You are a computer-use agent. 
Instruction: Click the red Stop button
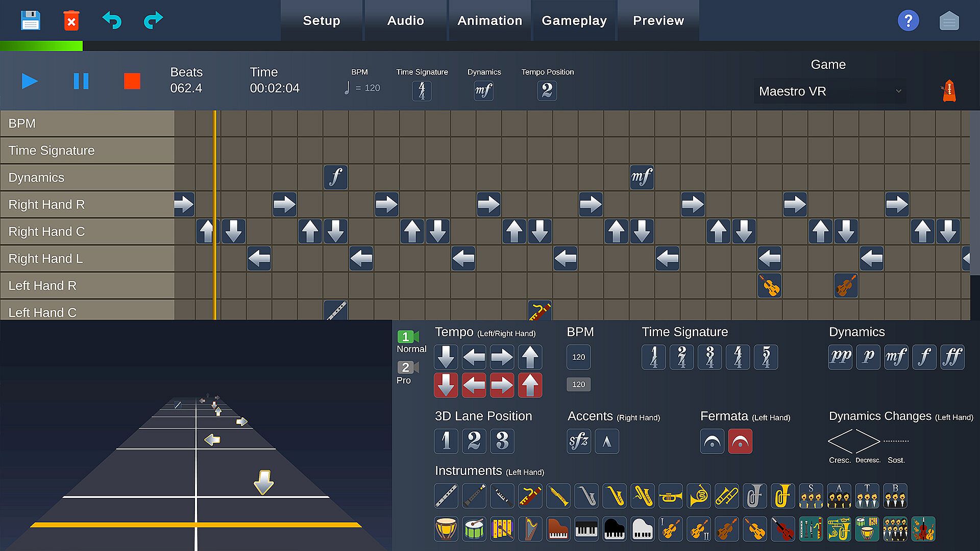(132, 81)
